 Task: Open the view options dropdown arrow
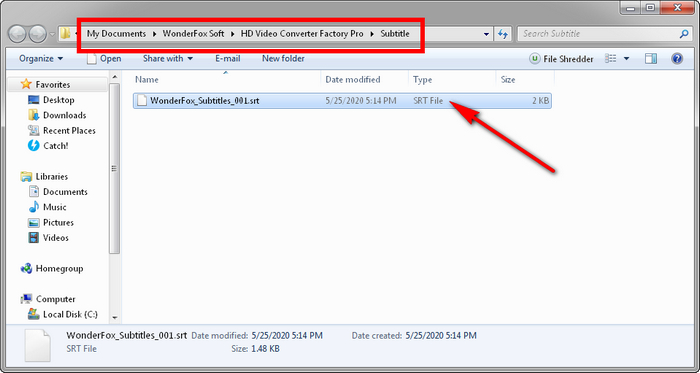pos(626,59)
